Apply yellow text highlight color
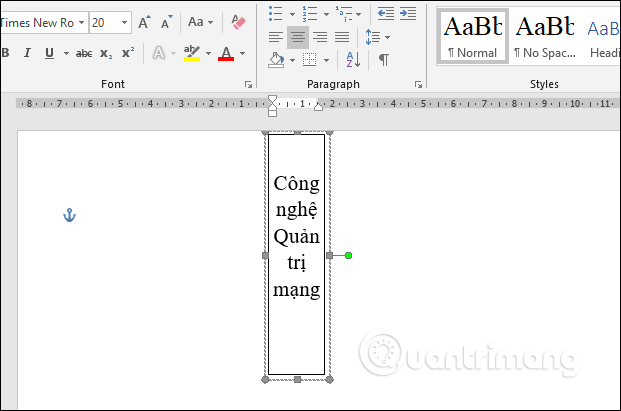The width and height of the screenshot is (621, 411). tap(192, 53)
